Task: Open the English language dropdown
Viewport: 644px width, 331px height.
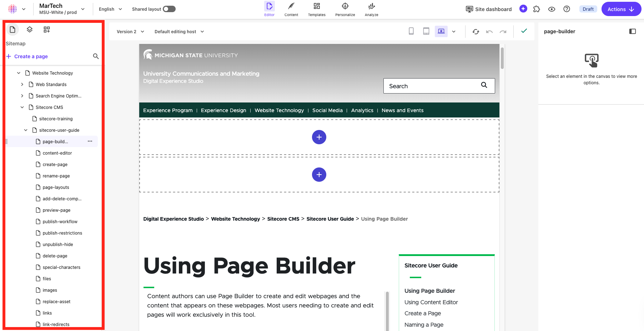Action: coord(110,9)
